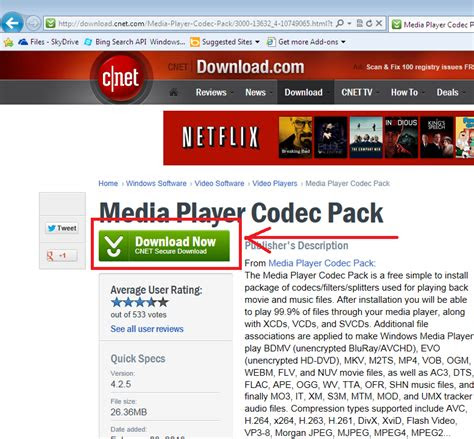Switch to the Media Player Codec browser tab

tap(432, 24)
